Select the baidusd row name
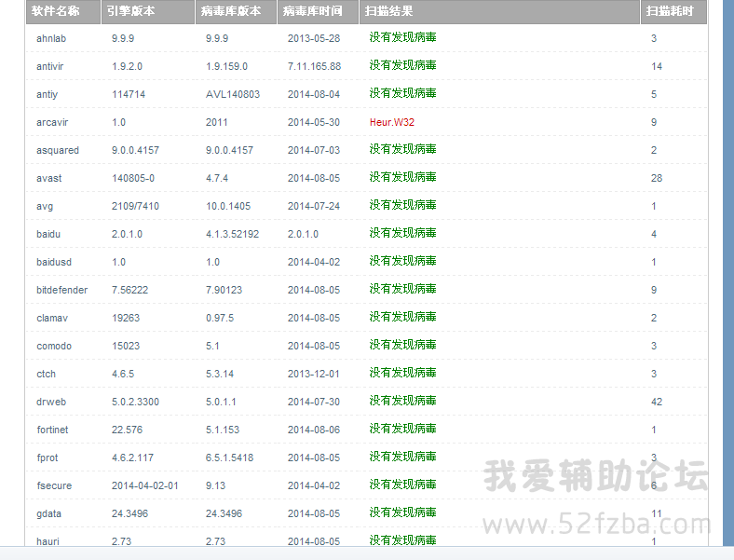This screenshot has width=734, height=560. [54, 262]
